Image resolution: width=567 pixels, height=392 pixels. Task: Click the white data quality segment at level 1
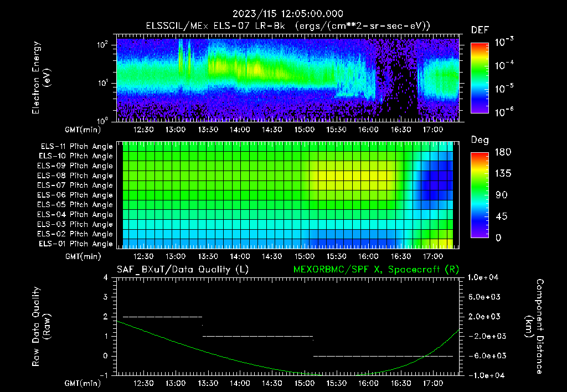click(x=257, y=336)
